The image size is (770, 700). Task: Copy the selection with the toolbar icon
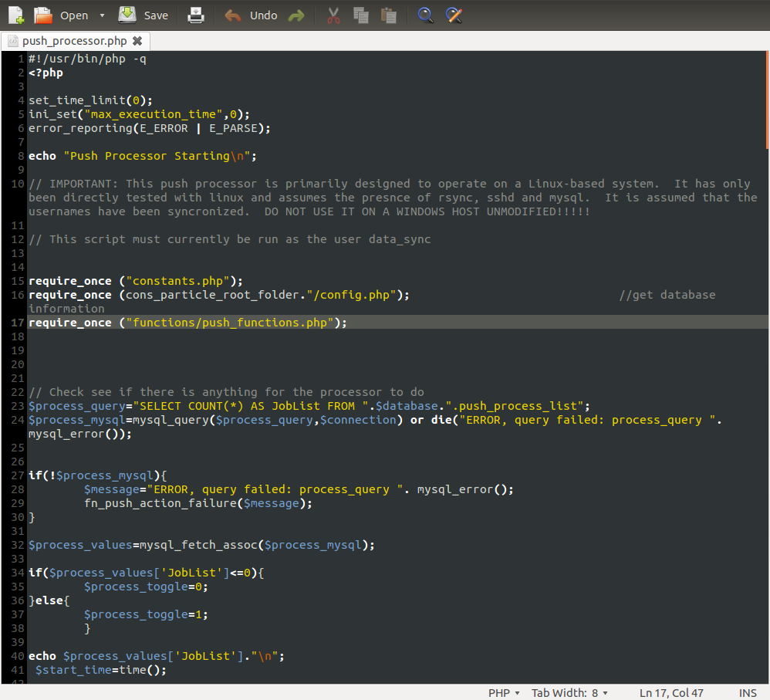coord(360,15)
